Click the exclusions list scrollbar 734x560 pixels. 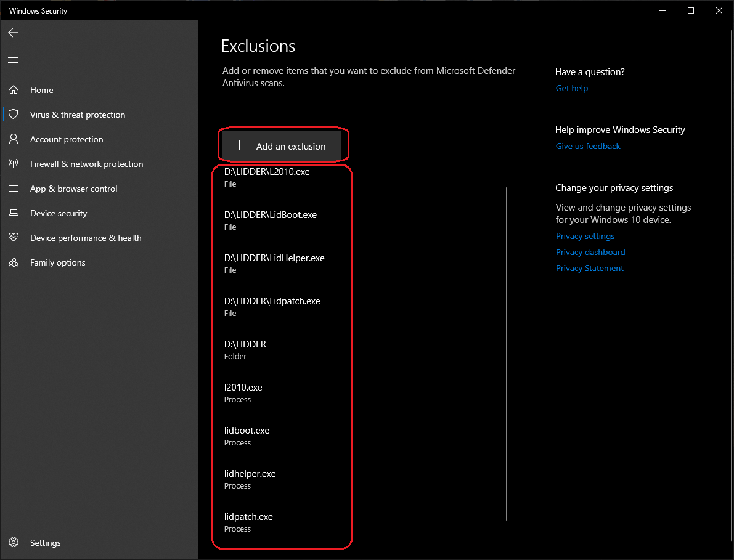tap(507, 354)
